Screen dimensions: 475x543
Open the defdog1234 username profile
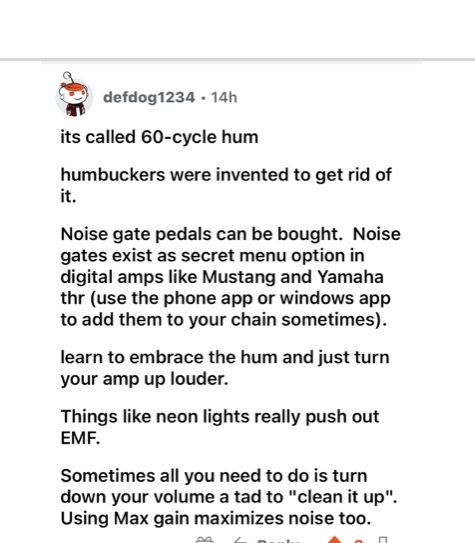click(x=149, y=97)
